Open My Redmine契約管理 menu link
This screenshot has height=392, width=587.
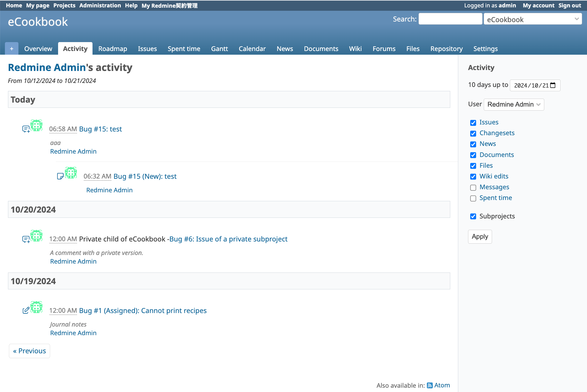pyautogui.click(x=169, y=5)
